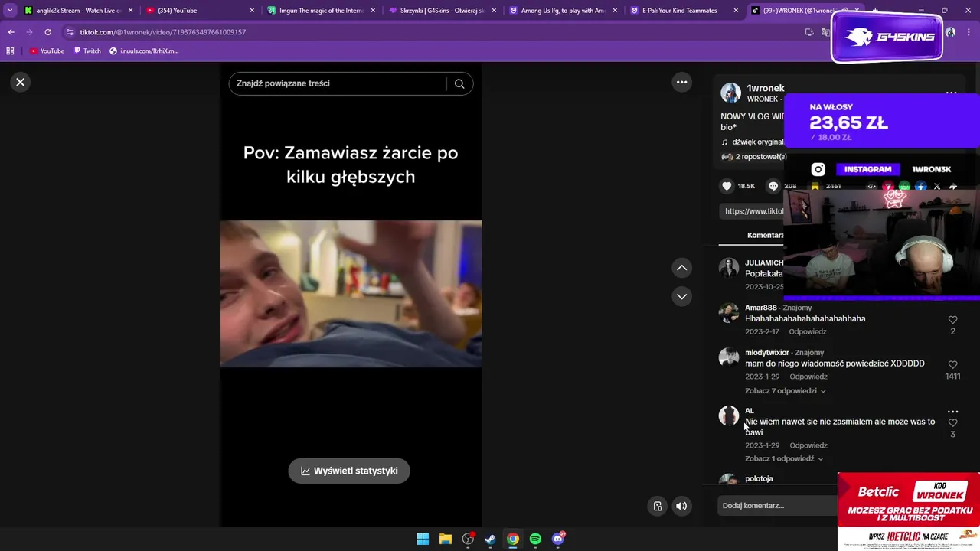Close the TikTok video viewer

21,82
